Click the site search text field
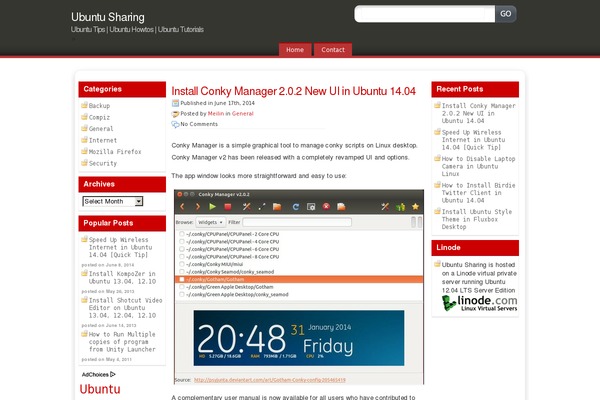600x400 pixels. point(425,14)
